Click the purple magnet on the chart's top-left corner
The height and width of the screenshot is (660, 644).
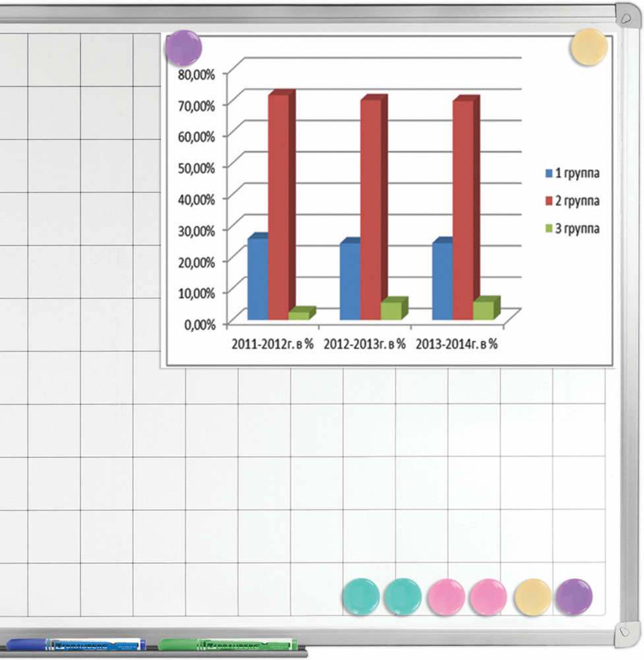(x=183, y=48)
